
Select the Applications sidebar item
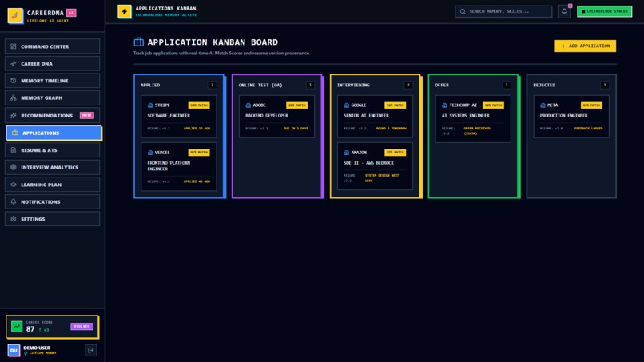point(54,133)
